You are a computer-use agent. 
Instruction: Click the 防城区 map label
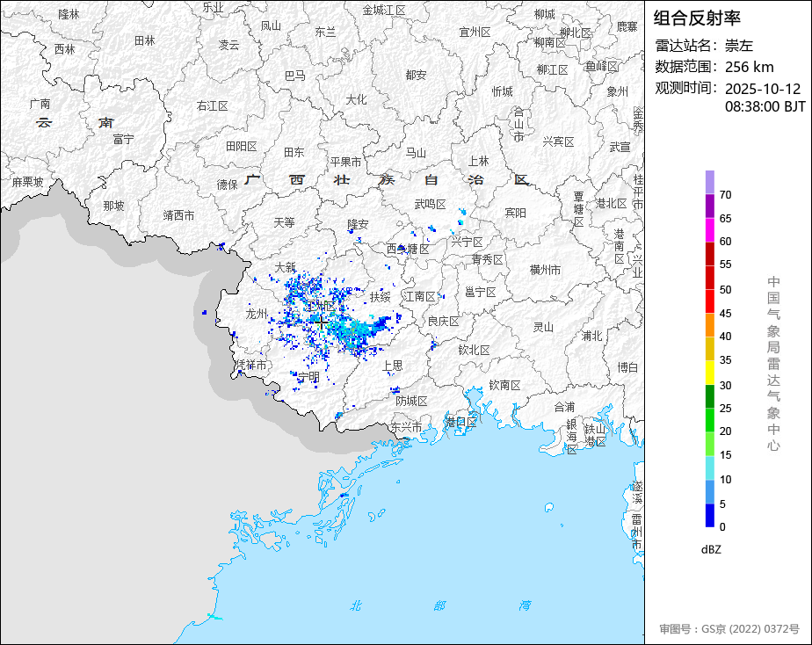pos(411,401)
